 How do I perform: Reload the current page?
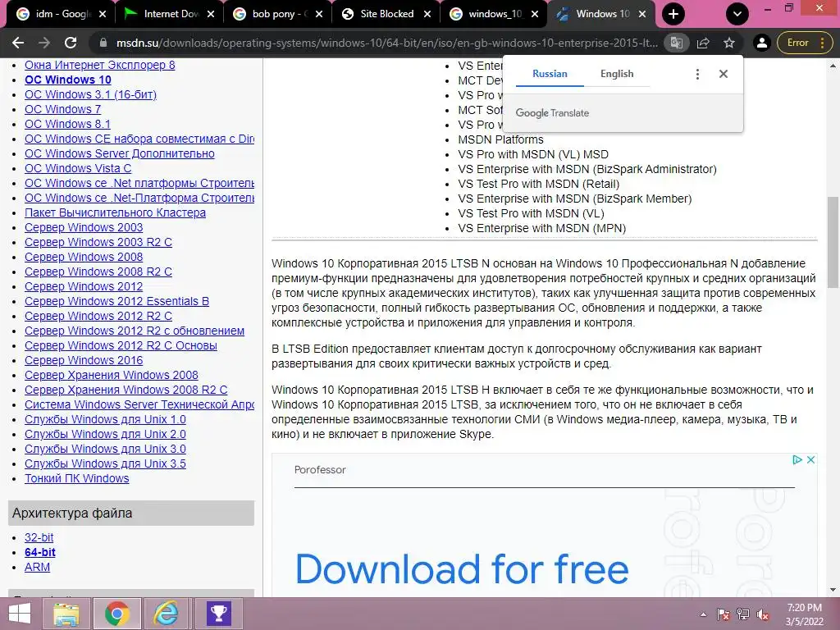[71, 43]
